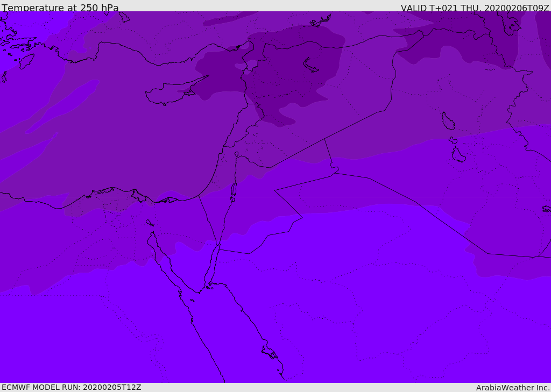Click the island of Cyprus on the map
The width and height of the screenshot is (551, 392).
(x=173, y=92)
